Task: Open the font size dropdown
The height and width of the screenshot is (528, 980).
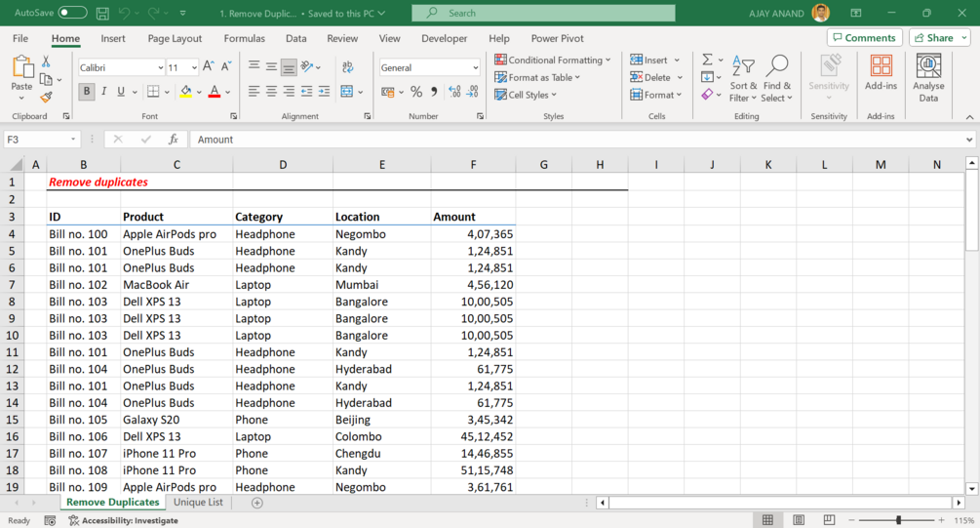Action: 194,67
